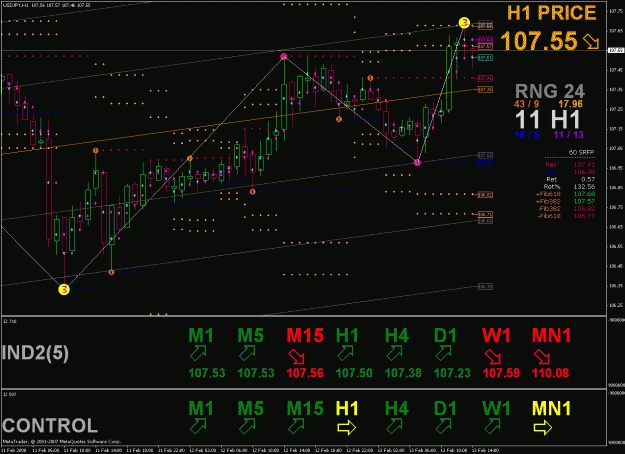Viewport: 625px width, 454px height.
Task: Click the 'RNG 24' range label
Action: tap(550, 91)
